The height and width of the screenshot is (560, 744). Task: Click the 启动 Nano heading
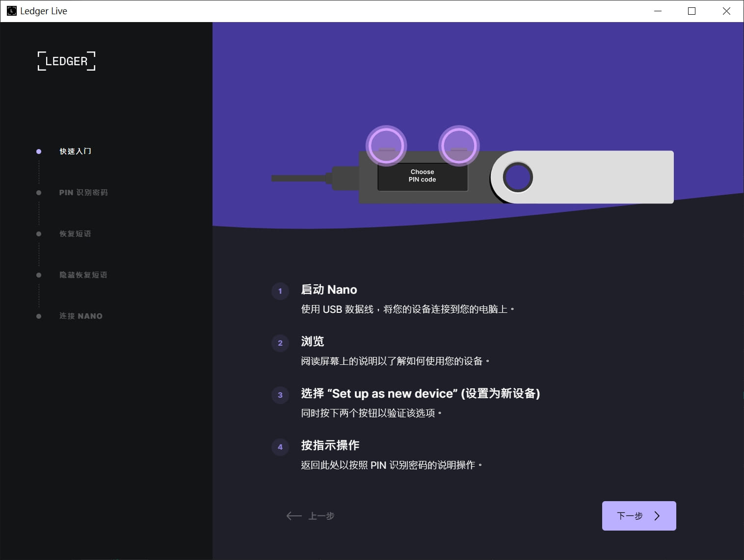tap(329, 290)
